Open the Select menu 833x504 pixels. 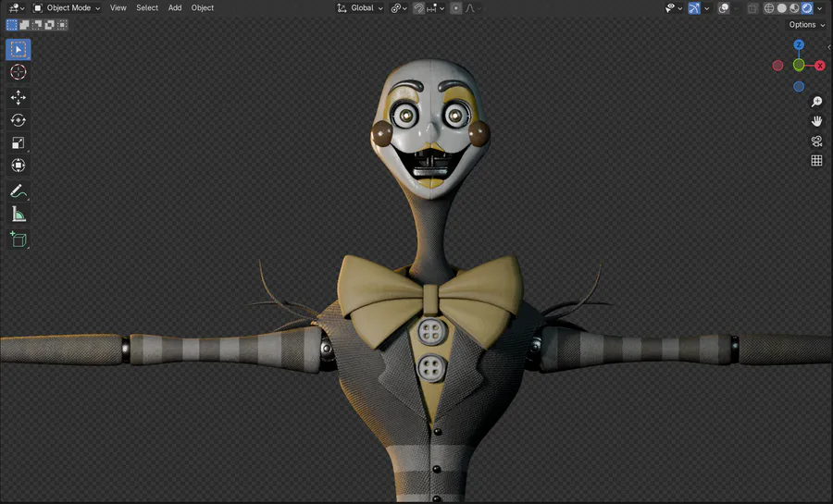(147, 8)
